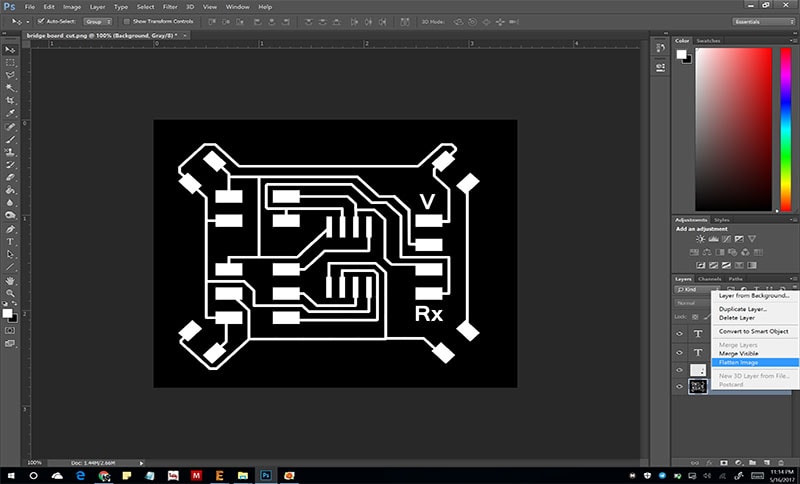
Task: Enable Show Transform Controls checkbox
Action: pos(127,21)
